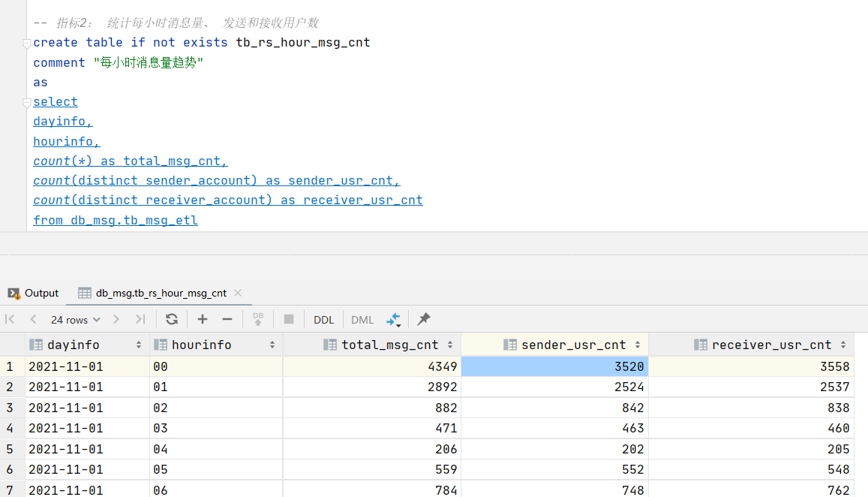
Task: Select cell 3520 in sender_usr_cnt
Action: tap(554, 366)
